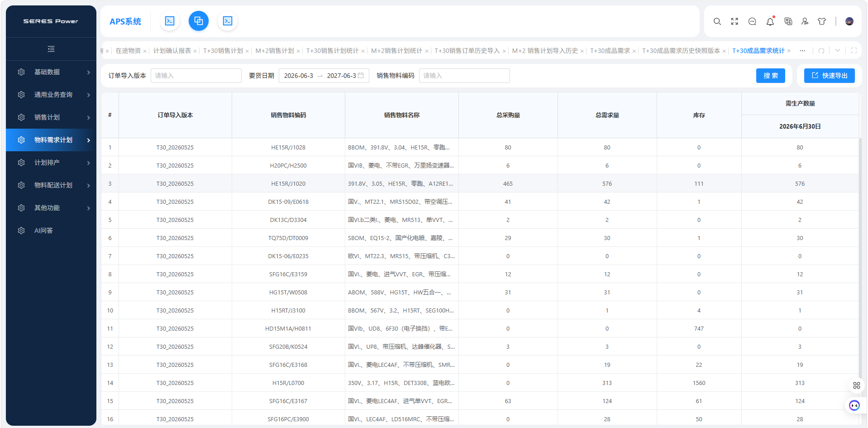Close the T+30销售计划 tab
The image size is (868, 428).
pyautogui.click(x=247, y=51)
